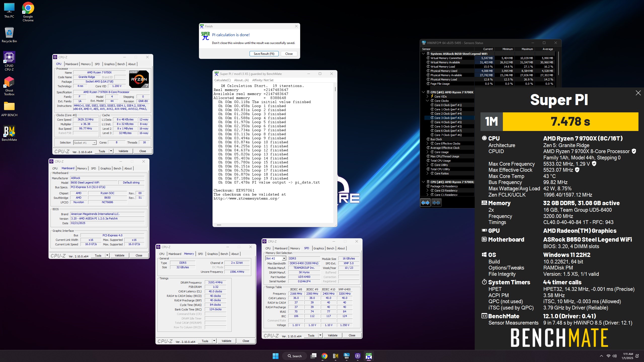Expand Core Effective Clocks row
The width and height of the screenshot is (644, 362).
tap(427, 144)
